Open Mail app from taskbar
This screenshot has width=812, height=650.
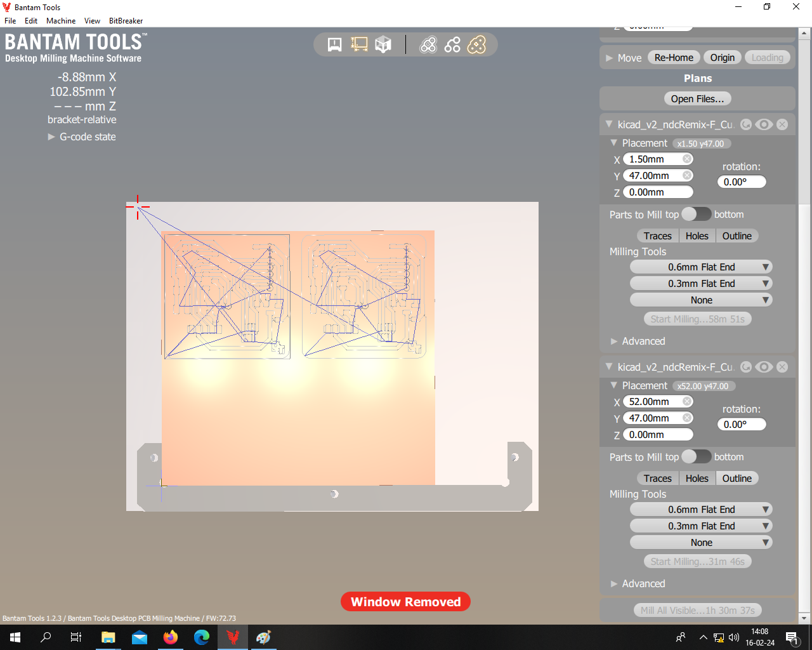coord(140,637)
